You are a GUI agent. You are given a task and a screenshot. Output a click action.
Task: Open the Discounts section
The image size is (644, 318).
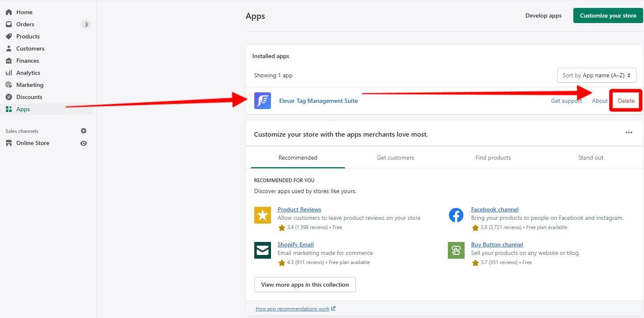(29, 97)
